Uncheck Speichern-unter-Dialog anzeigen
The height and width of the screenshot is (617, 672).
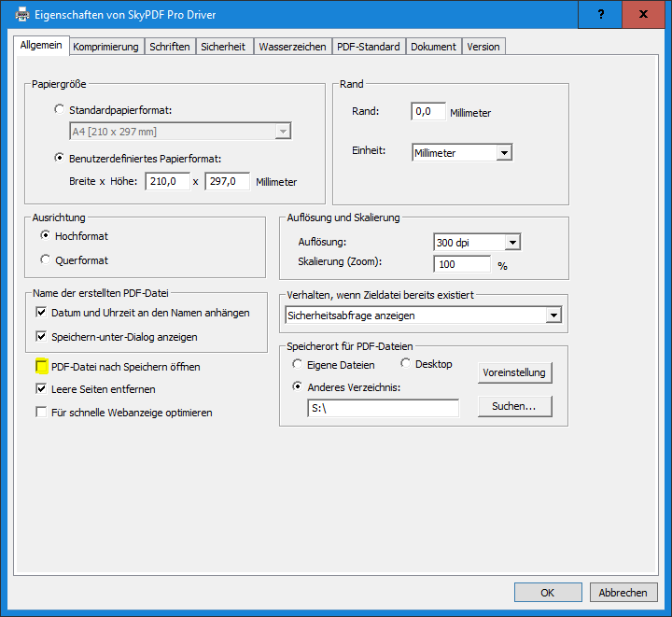(x=41, y=336)
